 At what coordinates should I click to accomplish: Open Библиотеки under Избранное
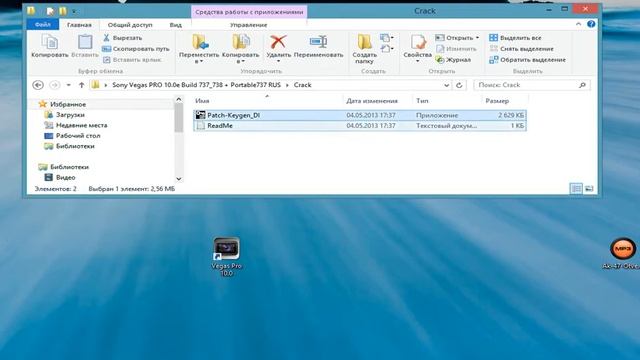point(75,146)
